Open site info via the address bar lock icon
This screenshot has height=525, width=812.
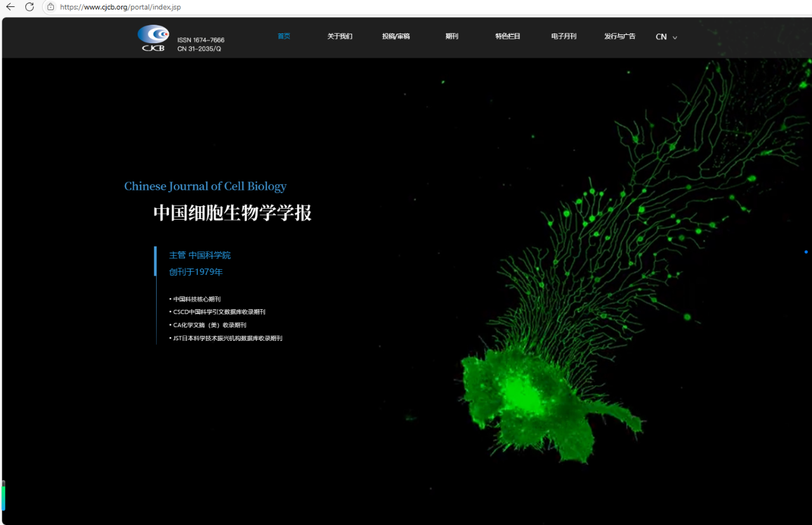tap(50, 7)
